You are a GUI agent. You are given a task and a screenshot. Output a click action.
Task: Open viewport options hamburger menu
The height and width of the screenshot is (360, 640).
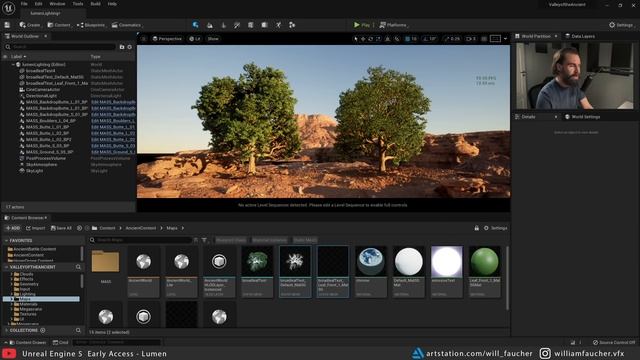pos(143,39)
